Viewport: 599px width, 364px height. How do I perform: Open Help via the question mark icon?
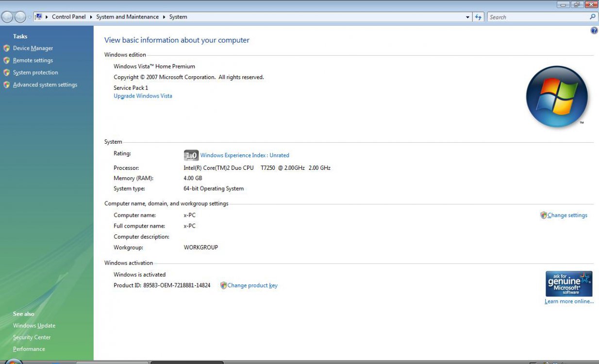point(594,31)
